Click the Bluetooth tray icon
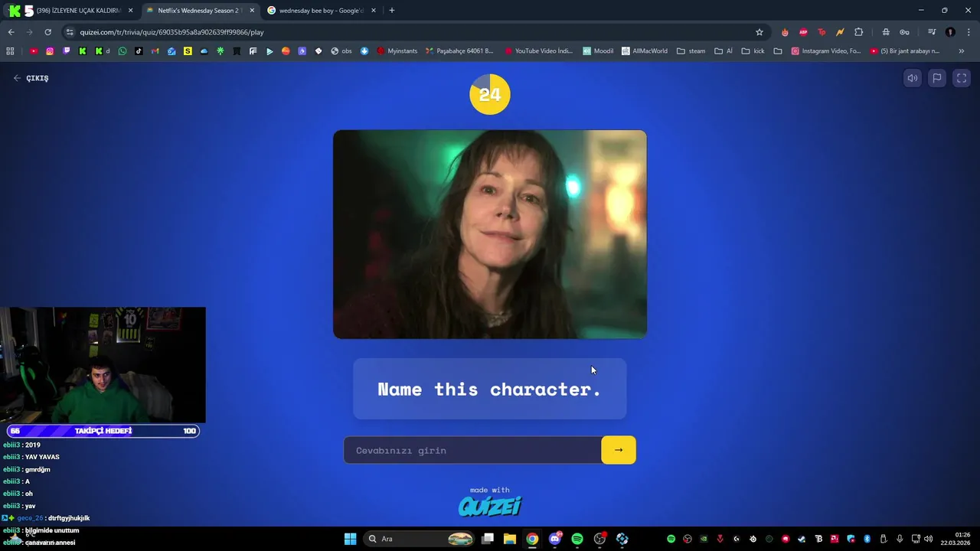The image size is (980, 551). (x=867, y=539)
